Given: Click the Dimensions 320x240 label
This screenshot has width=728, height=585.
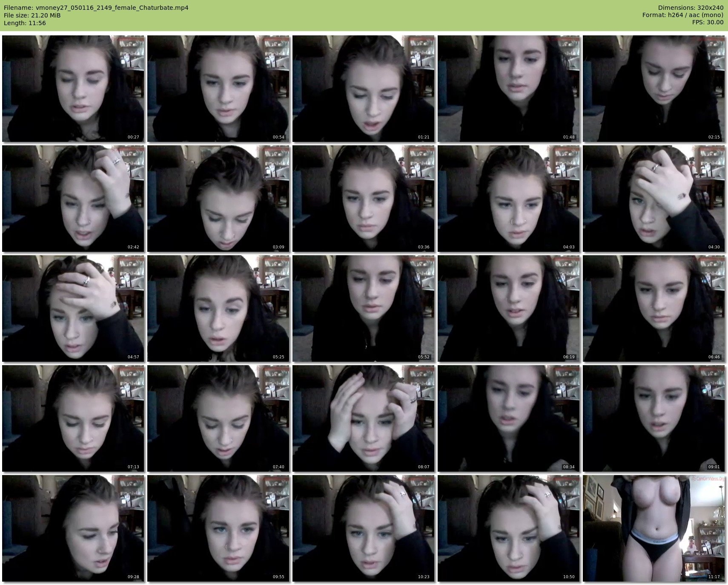Looking at the screenshot, I should 691,8.
